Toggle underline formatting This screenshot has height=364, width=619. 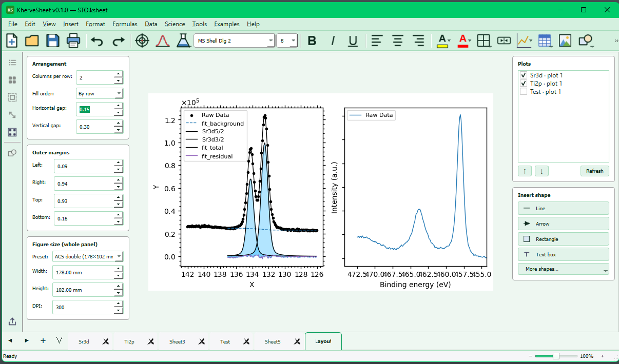click(x=353, y=41)
